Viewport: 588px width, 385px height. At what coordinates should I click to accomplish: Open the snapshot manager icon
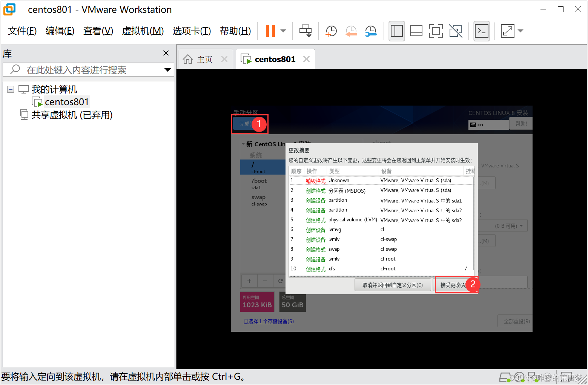click(x=371, y=31)
